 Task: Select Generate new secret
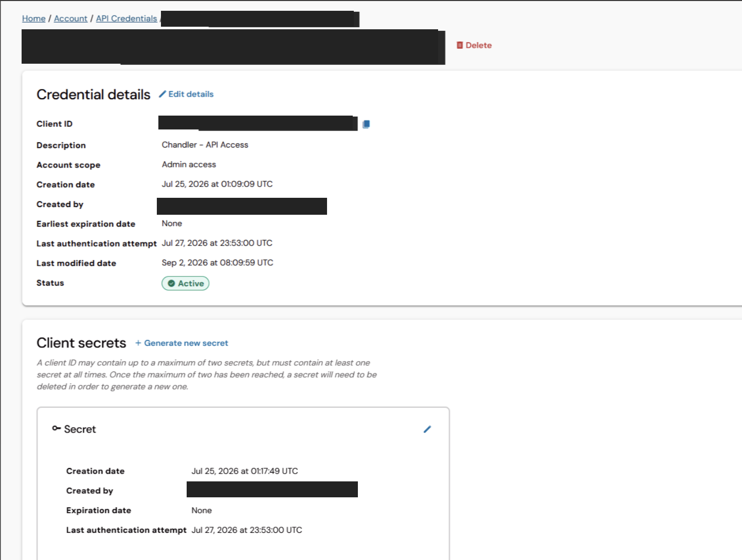point(186,343)
